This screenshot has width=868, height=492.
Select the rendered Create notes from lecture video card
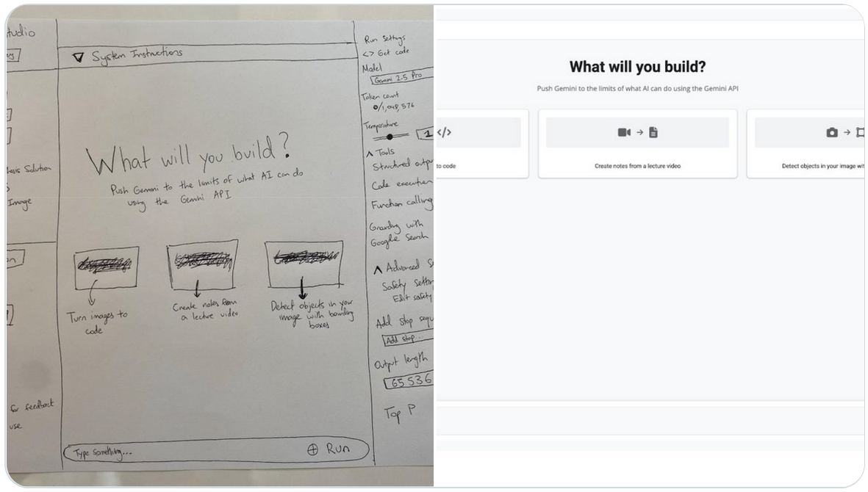(638, 144)
